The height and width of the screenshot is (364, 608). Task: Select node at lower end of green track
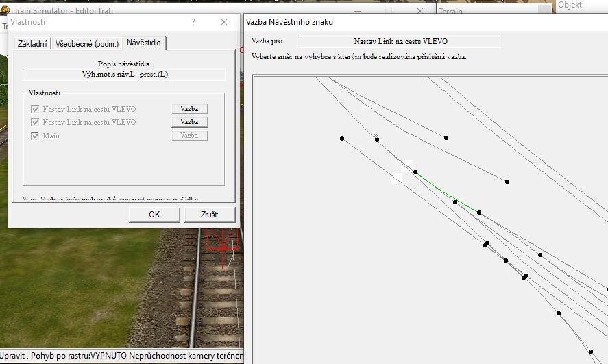click(x=479, y=213)
